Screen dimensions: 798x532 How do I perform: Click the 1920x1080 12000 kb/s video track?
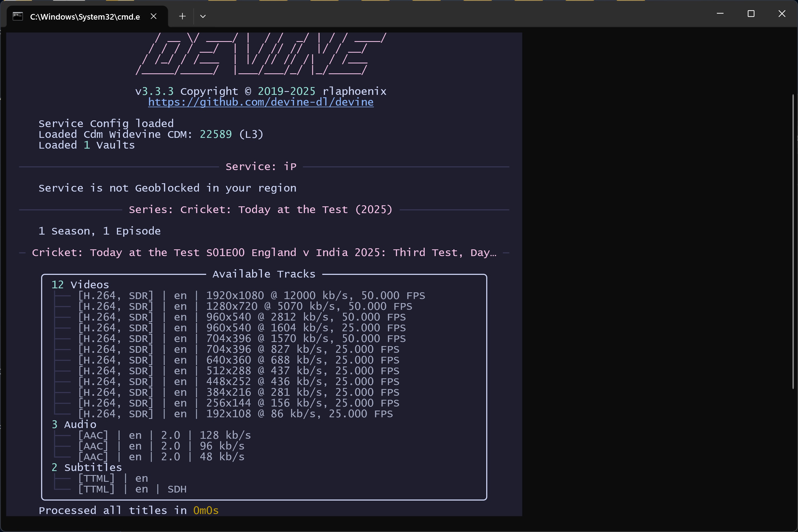(x=251, y=296)
